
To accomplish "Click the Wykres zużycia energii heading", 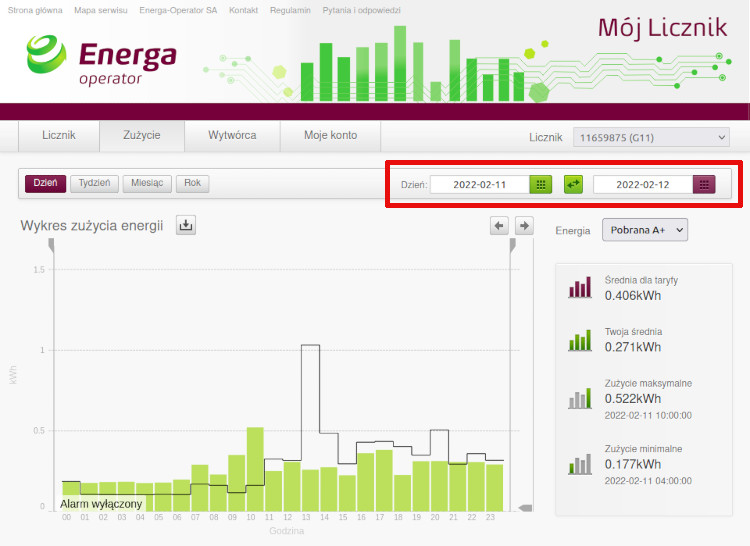I will (x=92, y=226).
